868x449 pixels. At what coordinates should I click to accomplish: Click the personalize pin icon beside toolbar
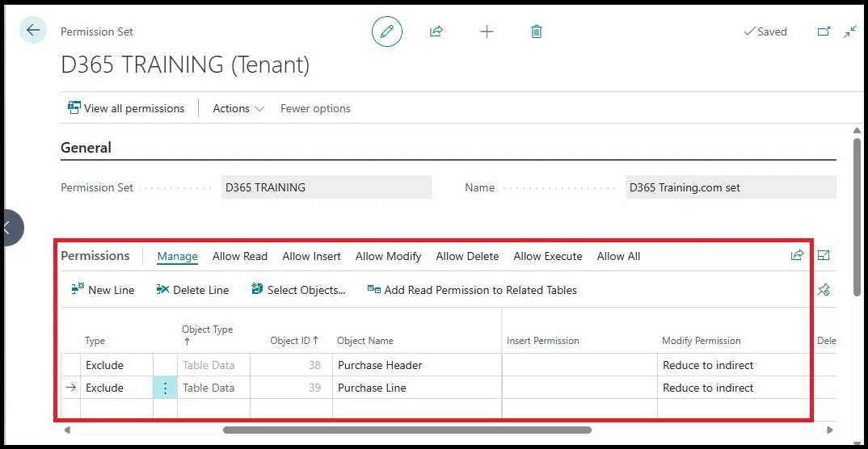(x=824, y=289)
